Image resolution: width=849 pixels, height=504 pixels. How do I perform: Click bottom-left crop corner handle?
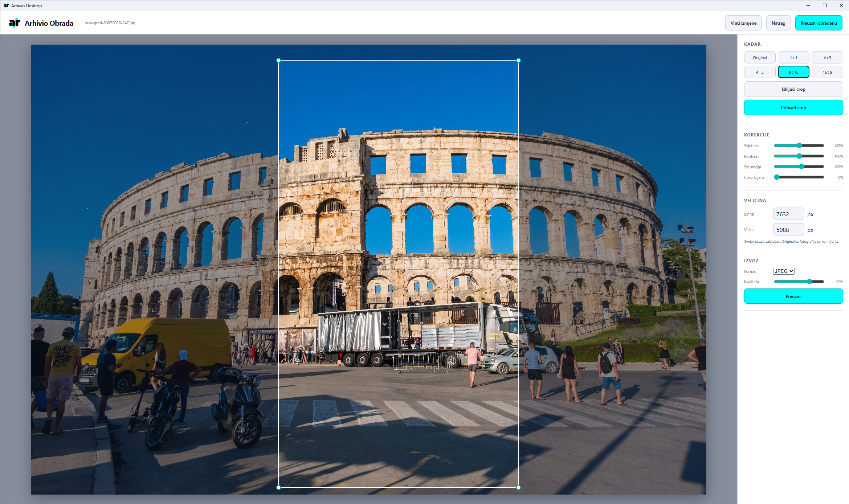(278, 487)
